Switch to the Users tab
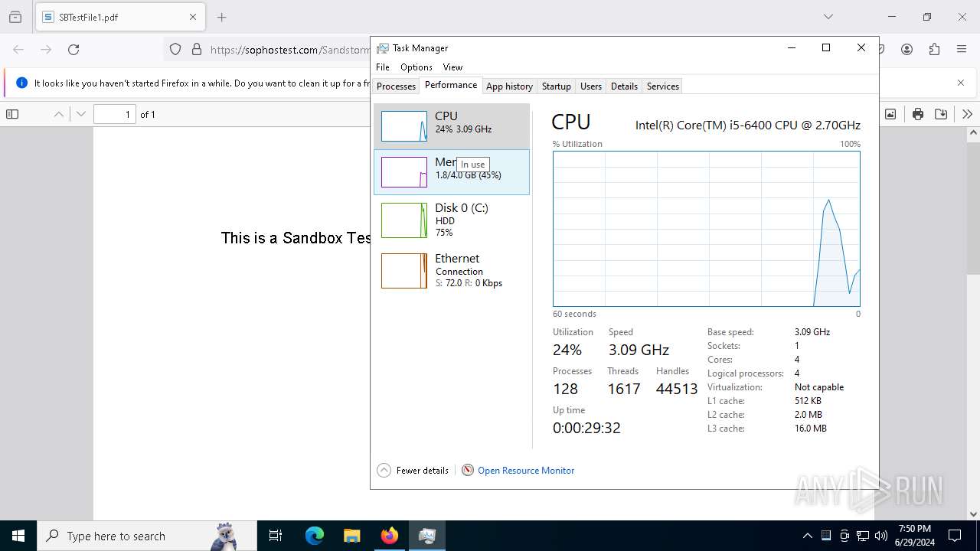This screenshot has height=551, width=980. 591,86
